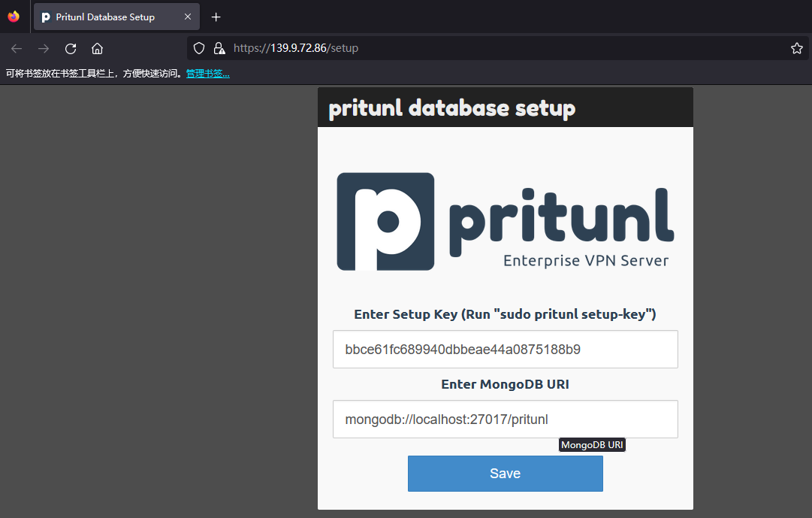812x518 pixels.
Task: Go forward to next page
Action: [44, 49]
